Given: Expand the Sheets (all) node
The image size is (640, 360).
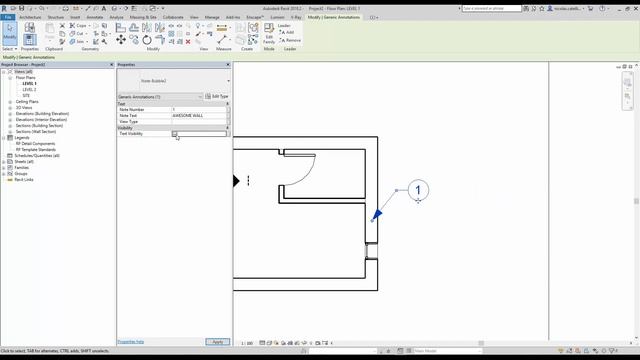Looking at the screenshot, I should click(x=4, y=162).
